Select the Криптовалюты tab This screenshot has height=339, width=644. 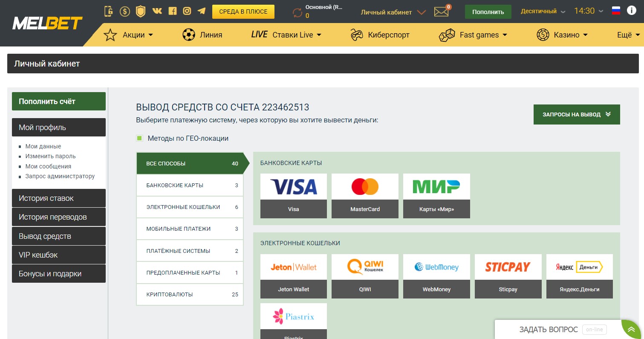[190, 295]
